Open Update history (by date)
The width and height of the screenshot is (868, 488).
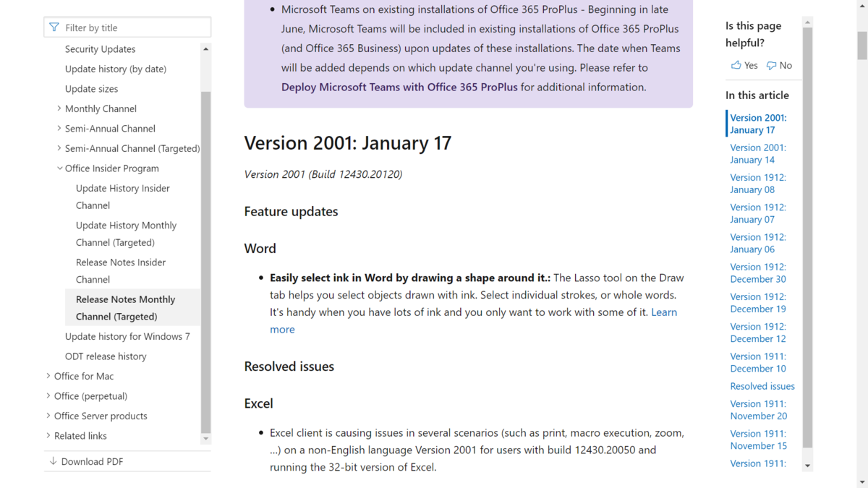click(x=116, y=69)
